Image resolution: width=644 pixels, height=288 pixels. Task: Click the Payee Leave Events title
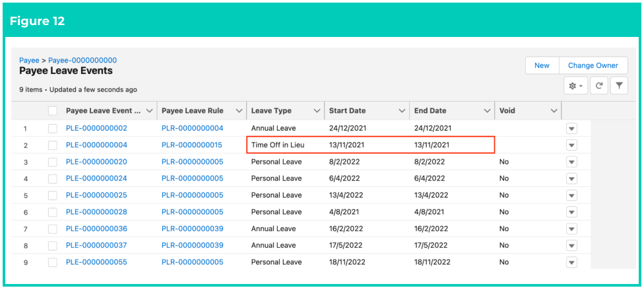[x=66, y=71]
